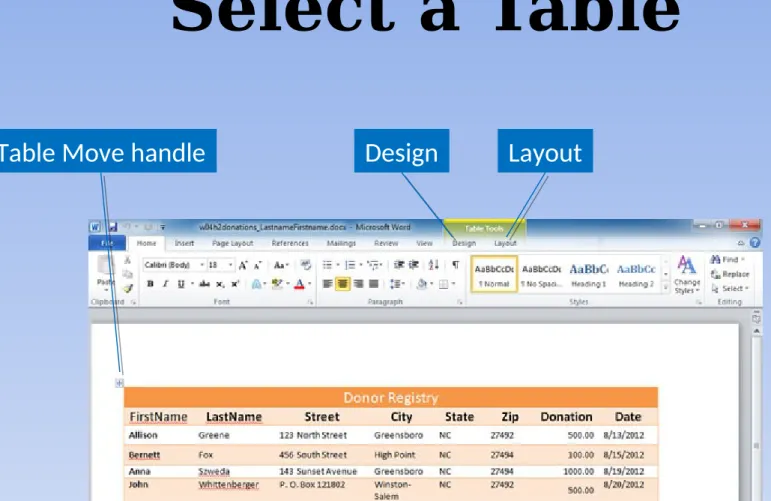Toggle Align Text Left
The image size is (771, 501).
(327, 284)
